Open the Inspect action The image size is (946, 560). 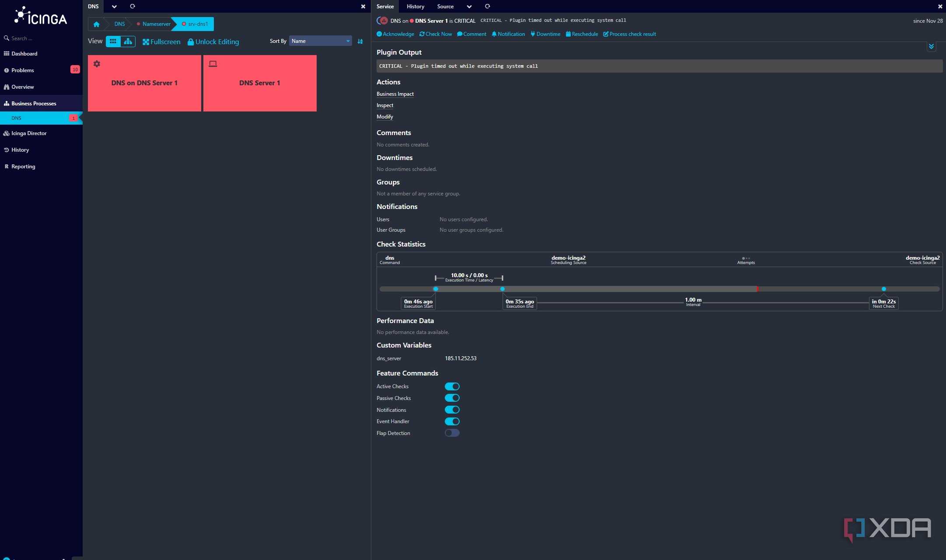(x=385, y=105)
